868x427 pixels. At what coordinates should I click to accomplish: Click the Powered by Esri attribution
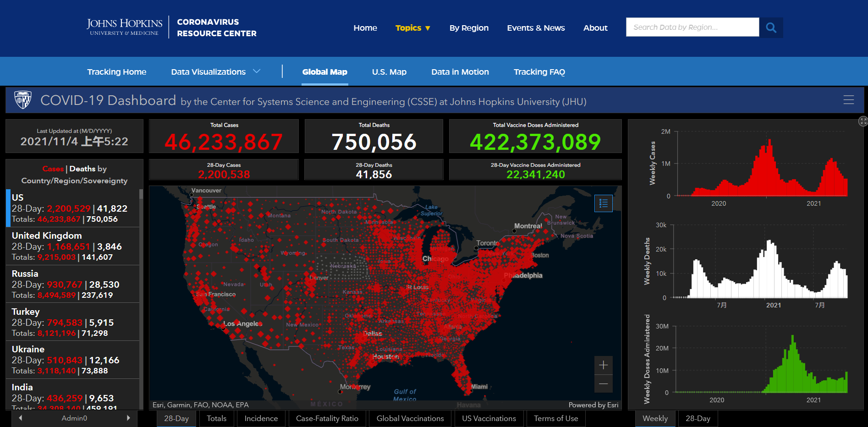click(593, 405)
